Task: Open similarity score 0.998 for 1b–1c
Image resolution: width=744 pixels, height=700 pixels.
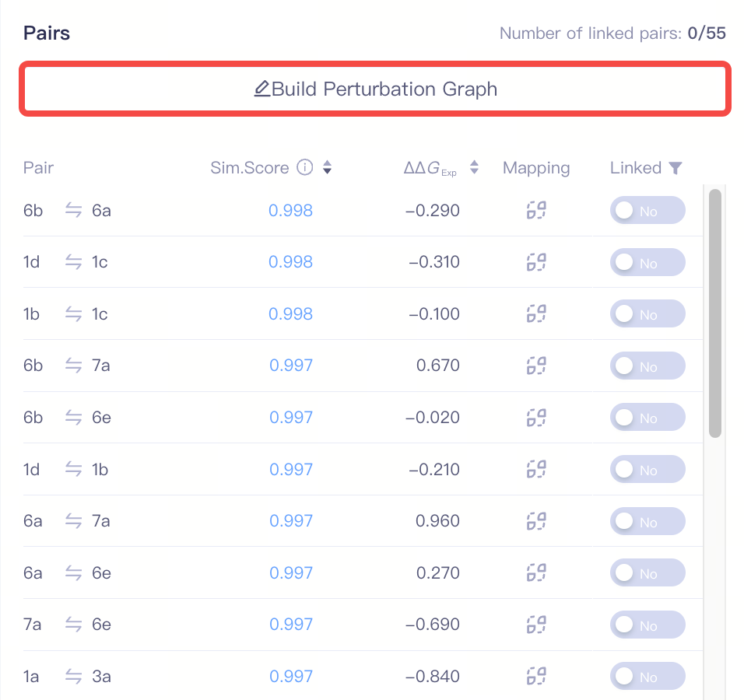Action: click(290, 314)
